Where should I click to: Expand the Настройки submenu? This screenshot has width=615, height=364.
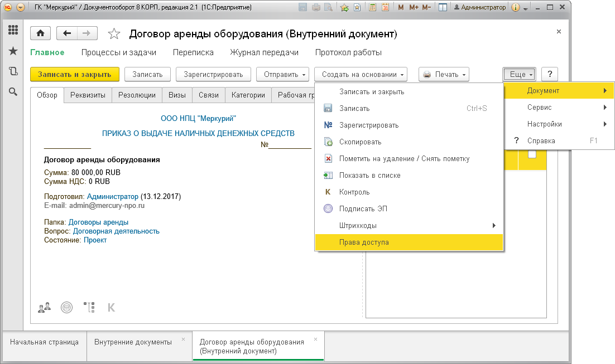[x=559, y=124]
